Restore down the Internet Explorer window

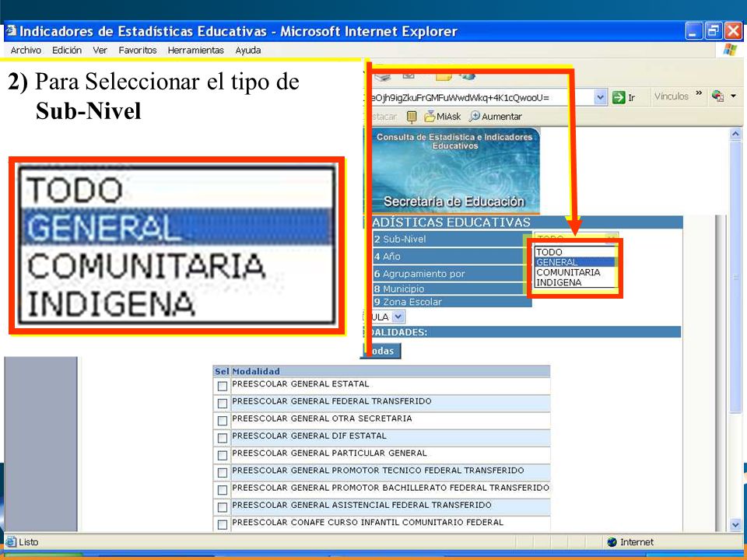click(x=714, y=31)
